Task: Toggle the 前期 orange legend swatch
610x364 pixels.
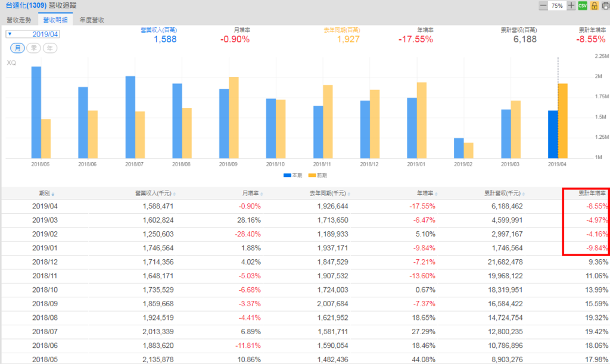Action: pos(312,175)
